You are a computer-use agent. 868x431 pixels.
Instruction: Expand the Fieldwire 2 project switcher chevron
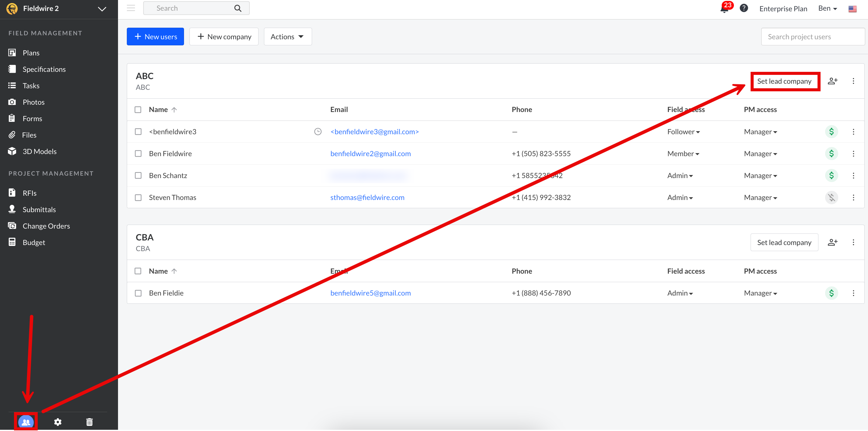pyautogui.click(x=102, y=9)
